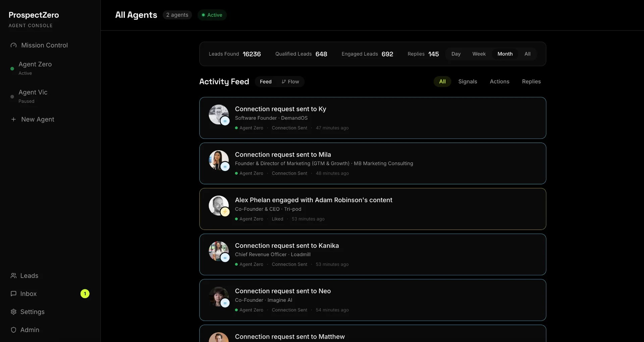Viewport: 644px width, 342px height.
Task: Filter activity feed by Signals
Action: (468, 81)
